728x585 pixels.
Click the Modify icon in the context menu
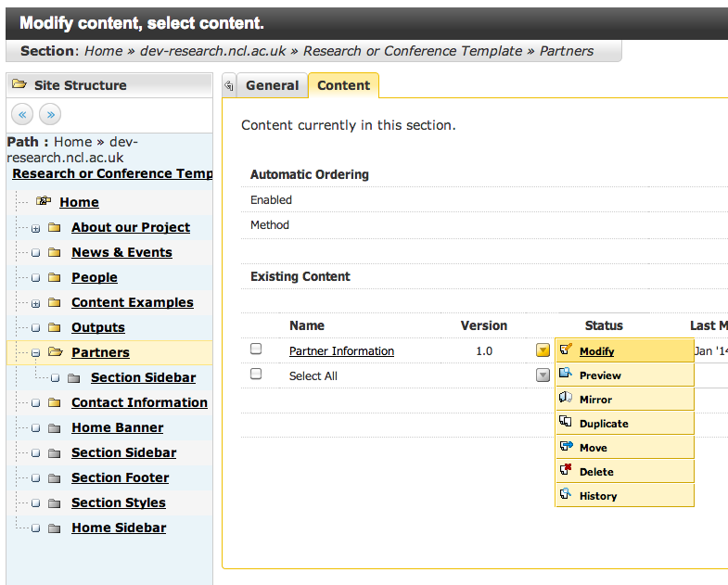(566, 350)
